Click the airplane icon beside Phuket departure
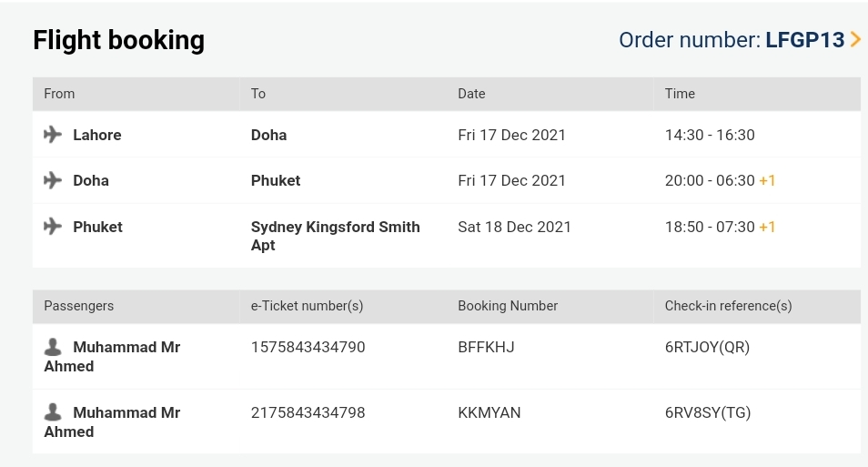The height and width of the screenshot is (467, 868). [x=53, y=227]
